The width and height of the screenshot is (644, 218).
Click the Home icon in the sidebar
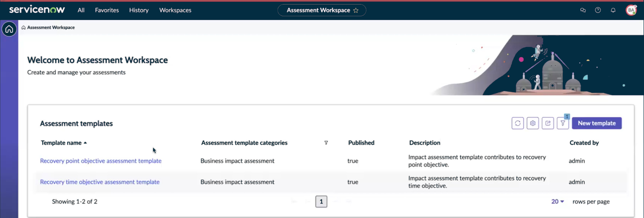pyautogui.click(x=9, y=29)
